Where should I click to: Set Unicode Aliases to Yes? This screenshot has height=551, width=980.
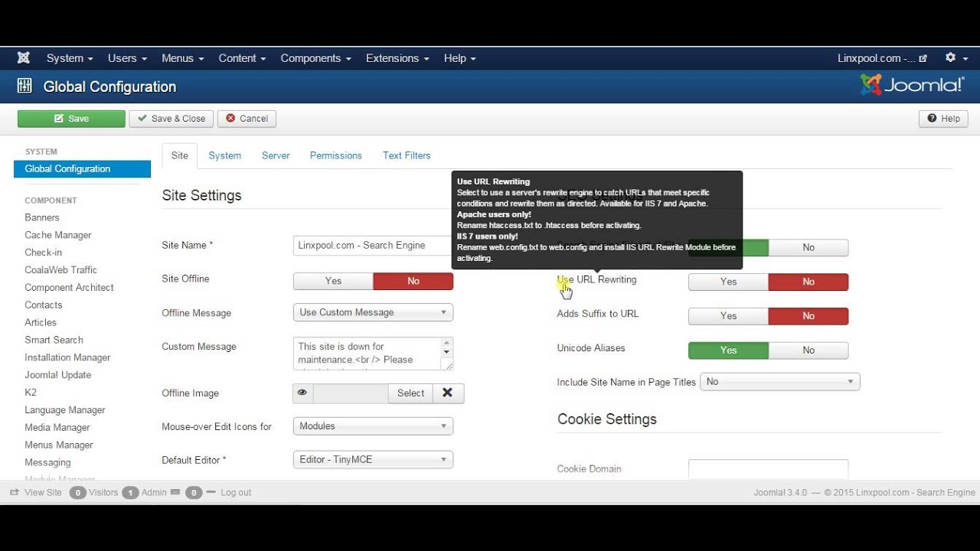coord(728,350)
